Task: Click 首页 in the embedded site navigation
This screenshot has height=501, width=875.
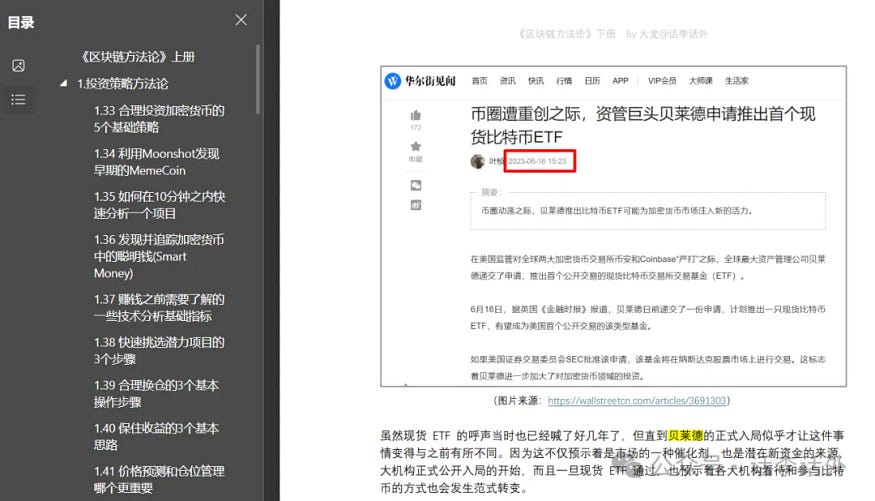Action: pos(479,81)
